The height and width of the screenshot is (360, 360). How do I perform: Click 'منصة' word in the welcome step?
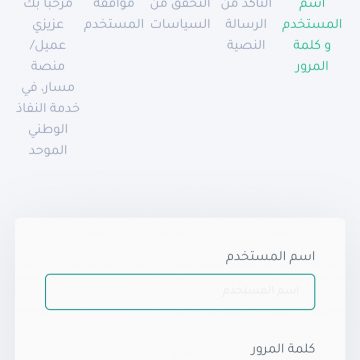click(x=48, y=66)
